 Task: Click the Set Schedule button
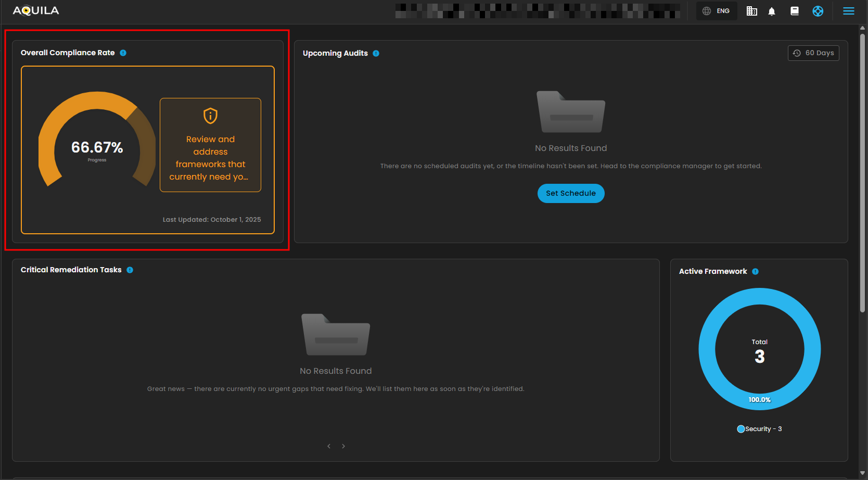[570, 193]
